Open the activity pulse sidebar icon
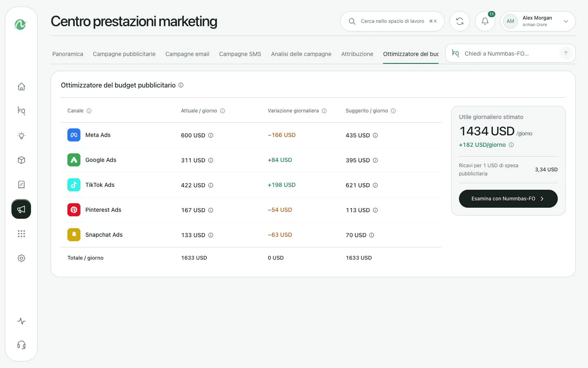The image size is (588, 368). 21,321
